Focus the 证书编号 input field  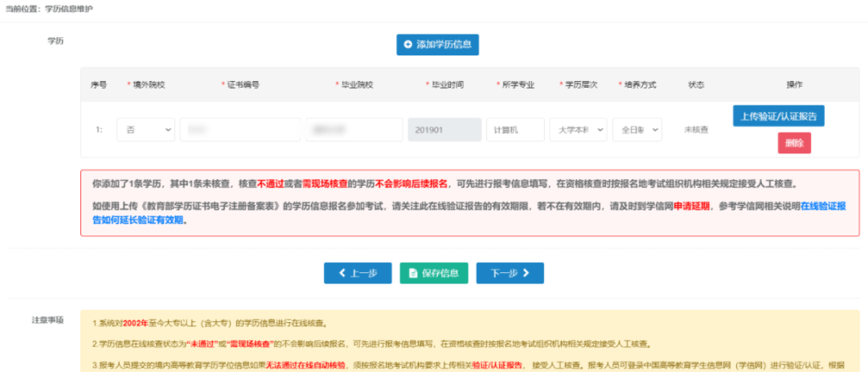[240, 129]
